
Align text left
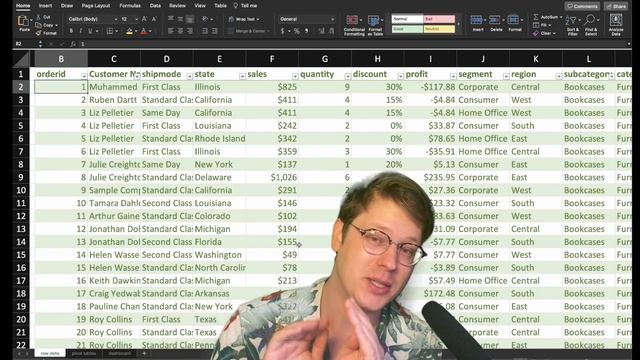[171, 31]
